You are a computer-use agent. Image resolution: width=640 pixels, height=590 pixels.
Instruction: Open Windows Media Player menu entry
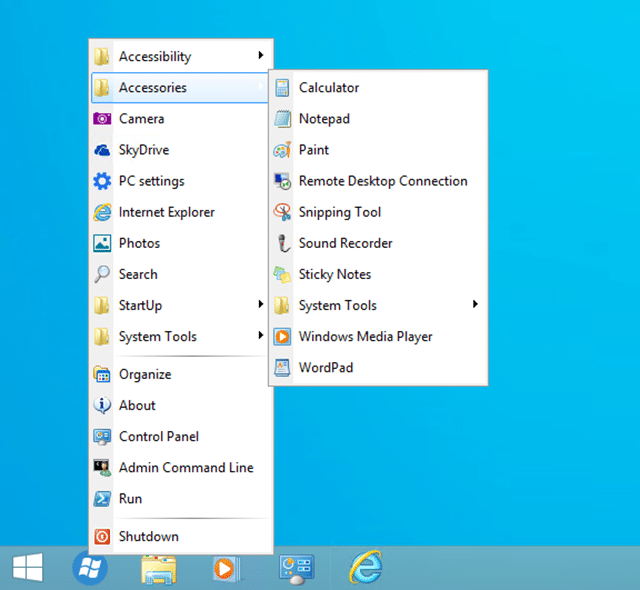click(365, 336)
